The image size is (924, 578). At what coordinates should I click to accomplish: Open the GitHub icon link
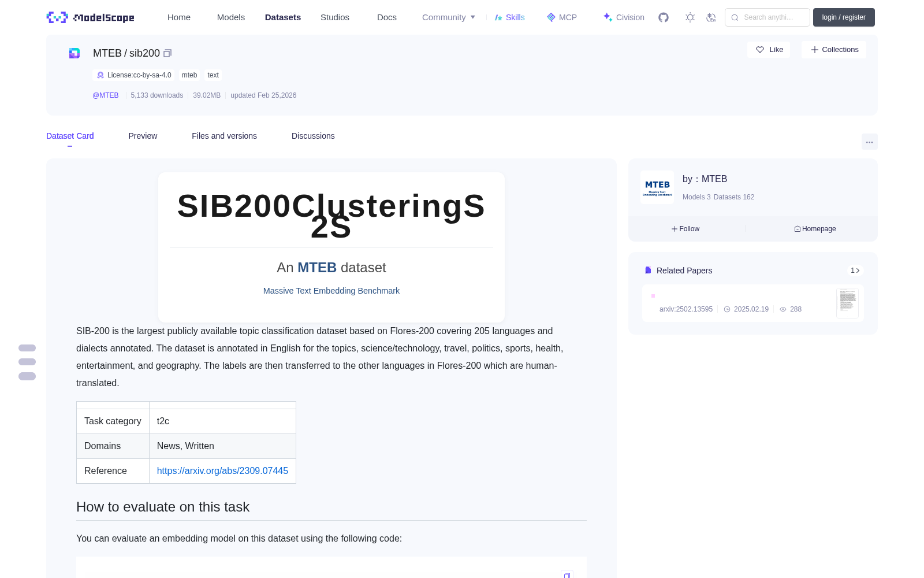coord(664,17)
